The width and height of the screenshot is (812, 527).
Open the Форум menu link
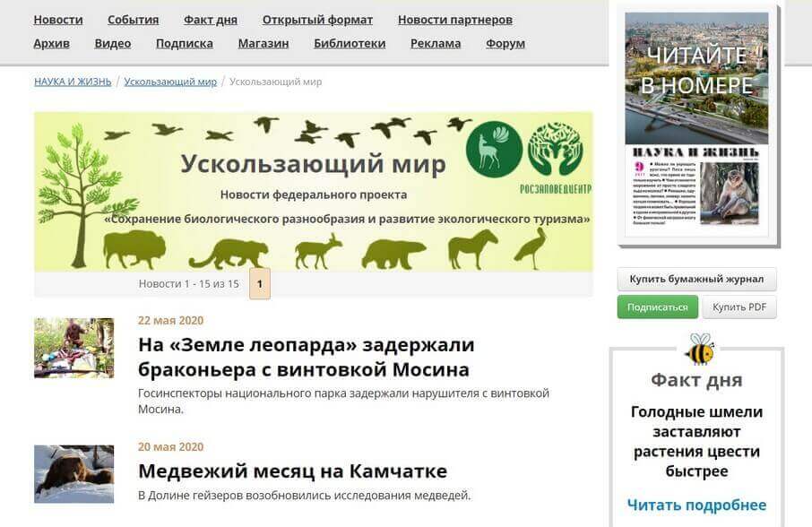[x=505, y=43]
